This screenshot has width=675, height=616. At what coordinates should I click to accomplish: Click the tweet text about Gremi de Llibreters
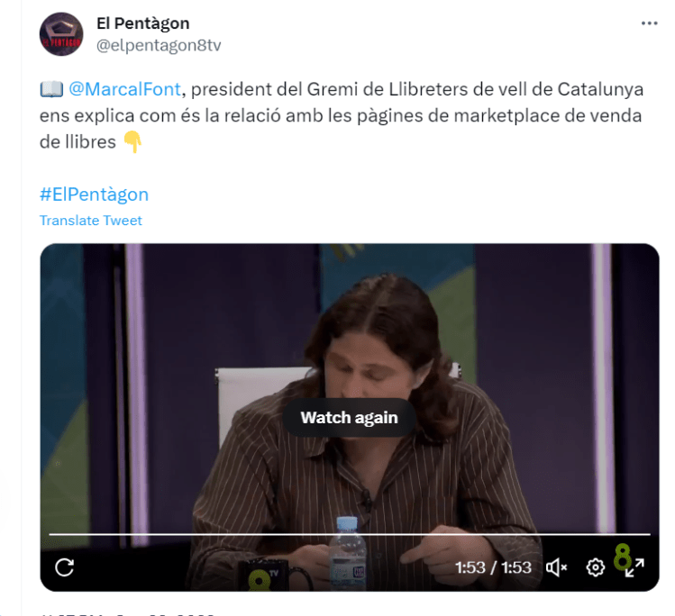coord(341,115)
